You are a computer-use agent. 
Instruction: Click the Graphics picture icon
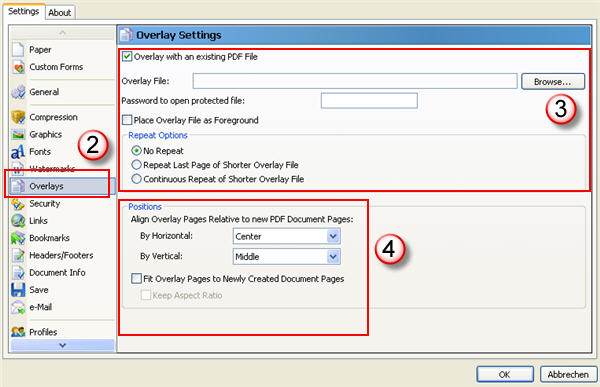(x=18, y=134)
